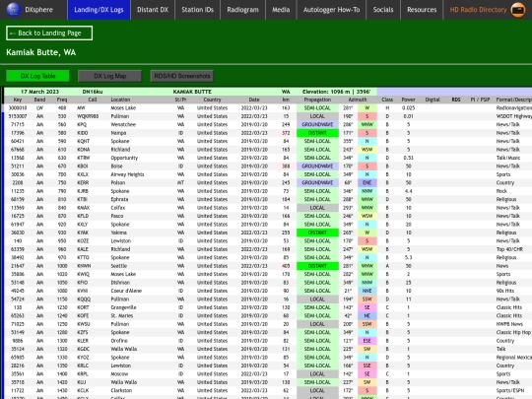This screenshot has height=399, width=532.
Task: Click the Coeur d'Alene location cell
Action: pyautogui.click(x=126, y=291)
